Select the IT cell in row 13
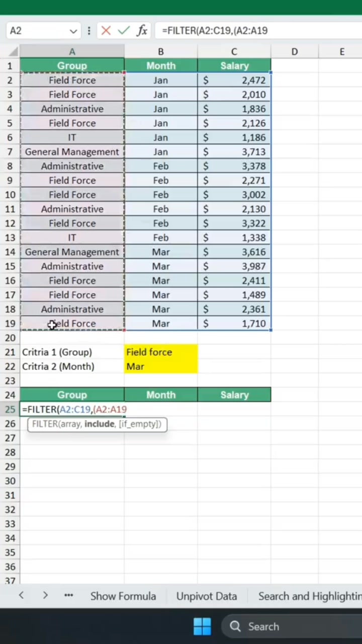 pyautogui.click(x=72, y=237)
